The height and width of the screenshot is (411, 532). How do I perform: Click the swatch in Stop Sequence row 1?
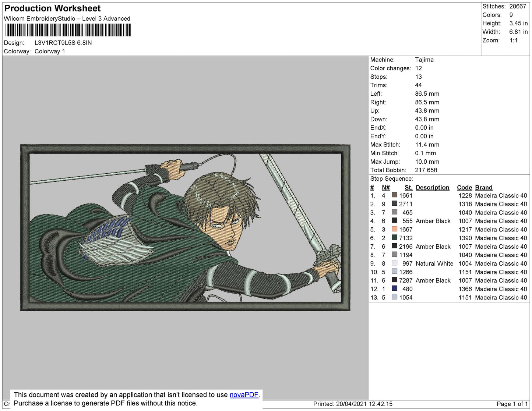pos(394,195)
